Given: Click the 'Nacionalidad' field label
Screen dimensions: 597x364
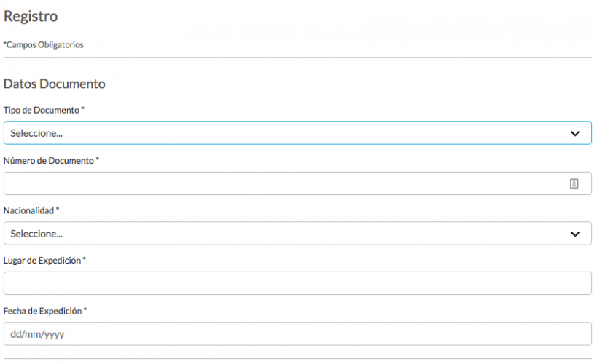Looking at the screenshot, I should [x=28, y=210].
